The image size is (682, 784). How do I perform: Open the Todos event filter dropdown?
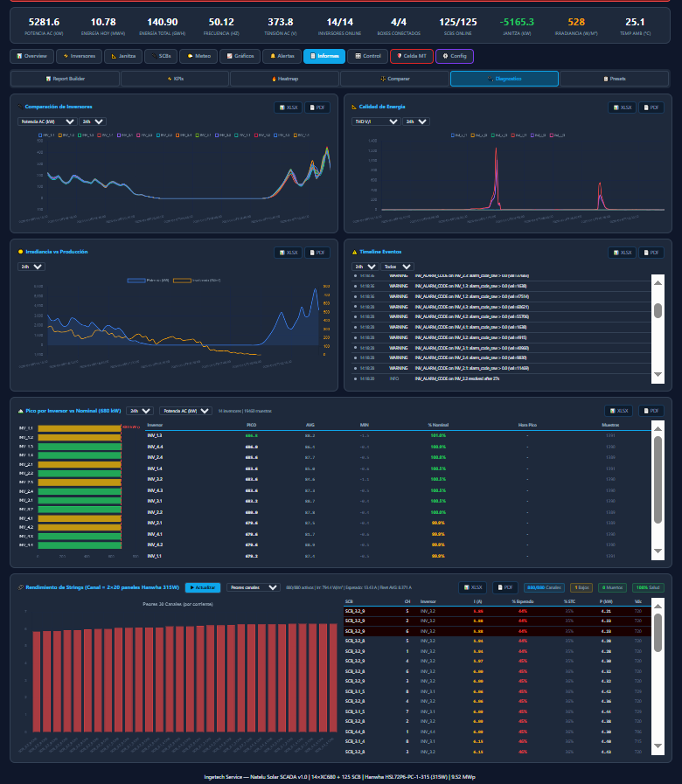[x=397, y=267]
